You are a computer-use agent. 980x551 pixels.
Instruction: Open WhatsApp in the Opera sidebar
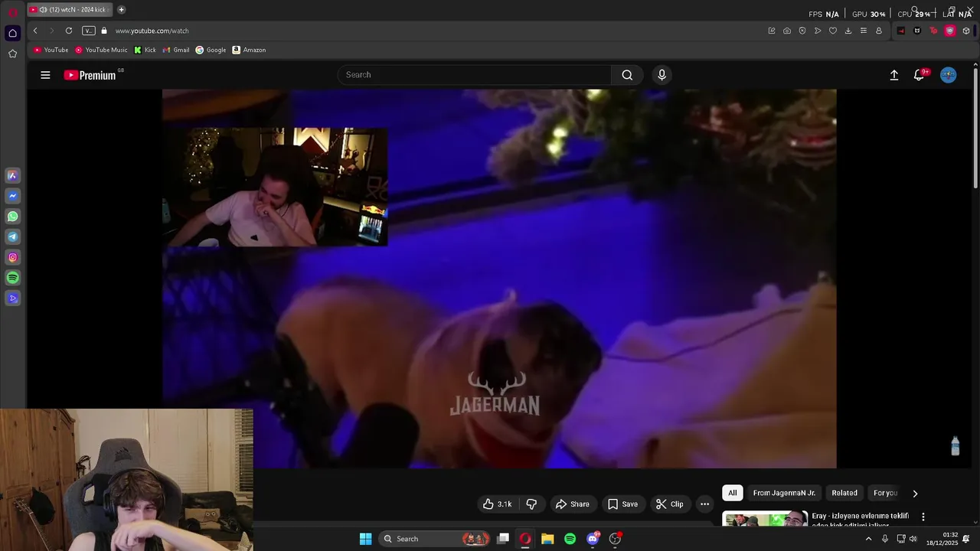click(12, 217)
